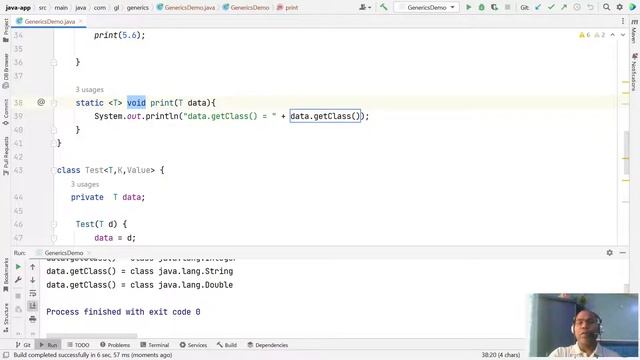
Task: Hide the Run tool window
Action: coord(622,253)
